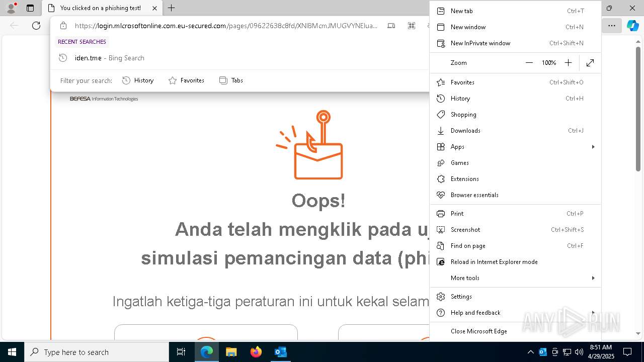Select Print from menu
644x362 pixels.
515,214
